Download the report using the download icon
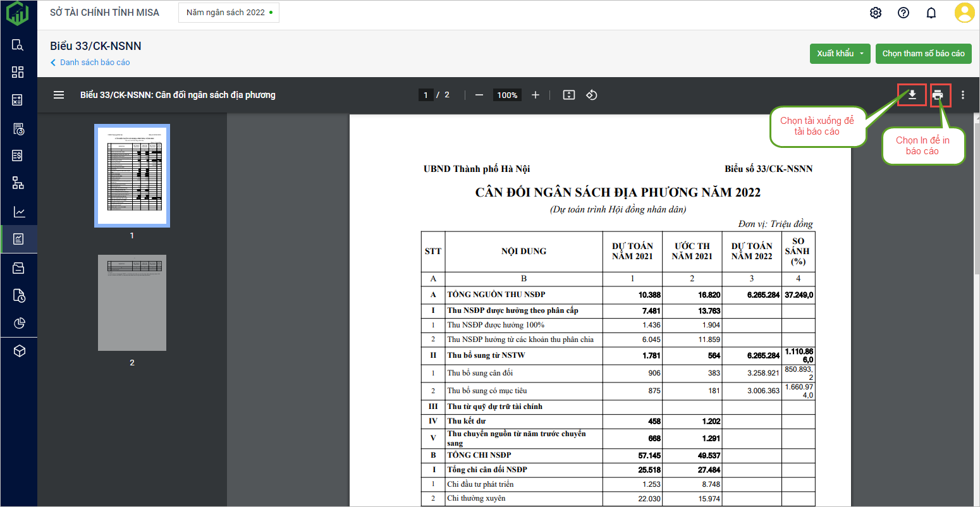The width and height of the screenshot is (980, 507). pos(912,95)
